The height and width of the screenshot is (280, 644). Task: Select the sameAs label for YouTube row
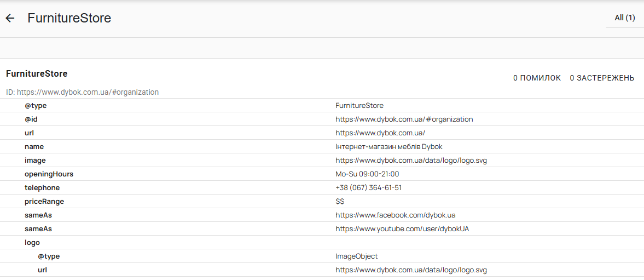click(38, 228)
